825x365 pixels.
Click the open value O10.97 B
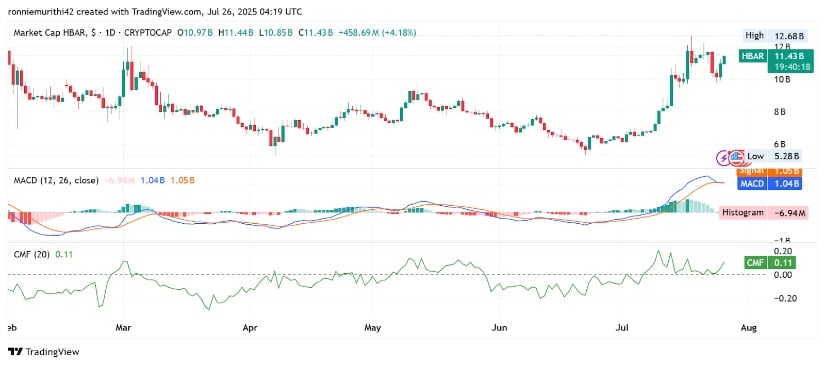click(195, 33)
